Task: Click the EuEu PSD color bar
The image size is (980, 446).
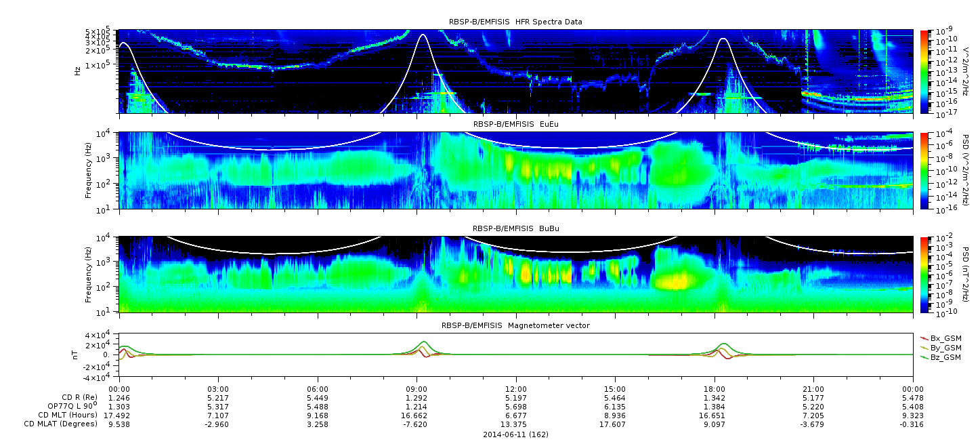Action: coord(925,171)
